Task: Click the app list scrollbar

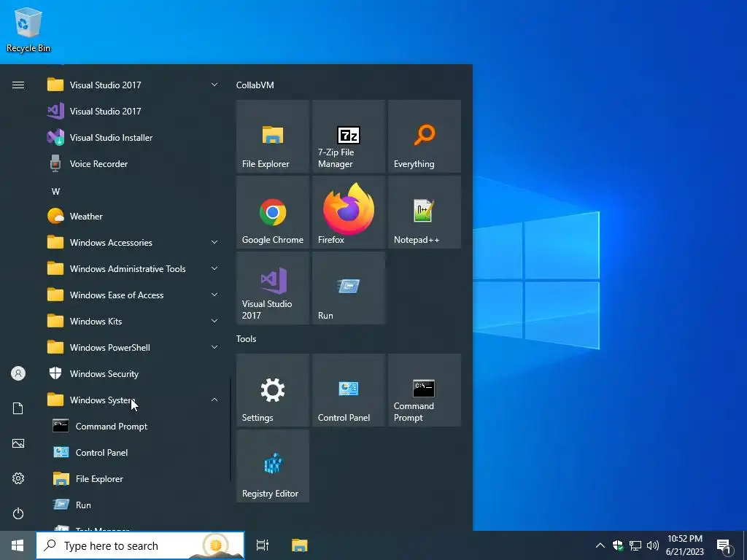Action: click(231, 429)
